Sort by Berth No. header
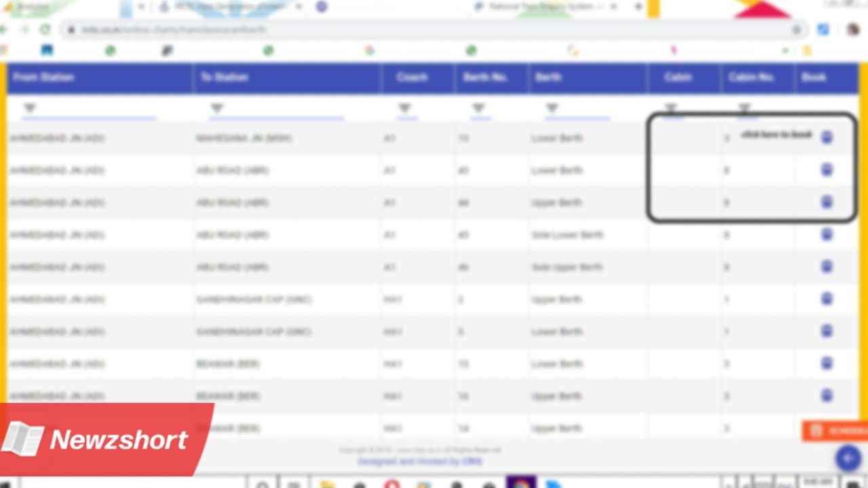The width and height of the screenshot is (868, 488). coord(486,77)
